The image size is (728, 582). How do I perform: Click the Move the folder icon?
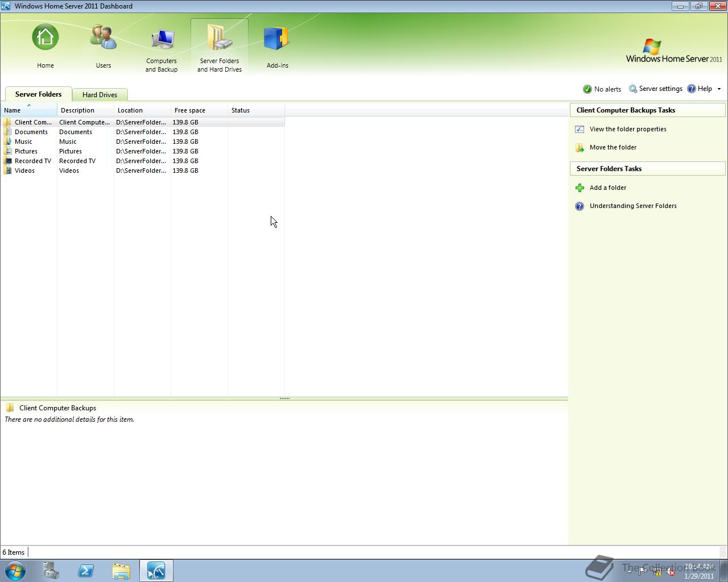tap(580, 148)
